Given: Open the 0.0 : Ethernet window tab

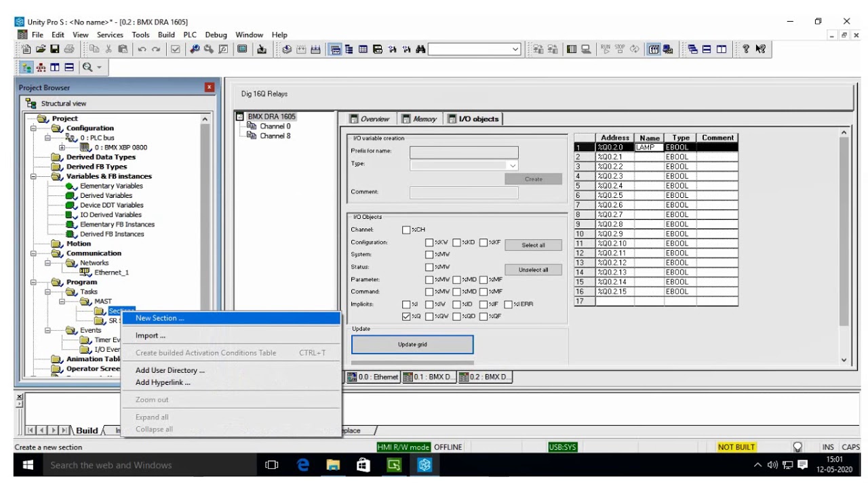Looking at the screenshot, I should click(x=372, y=377).
